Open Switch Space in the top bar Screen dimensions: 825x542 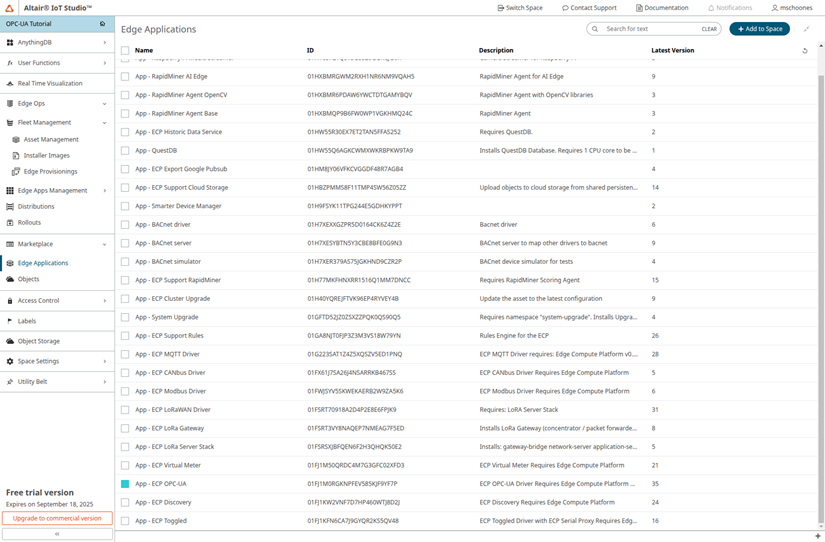tap(520, 8)
